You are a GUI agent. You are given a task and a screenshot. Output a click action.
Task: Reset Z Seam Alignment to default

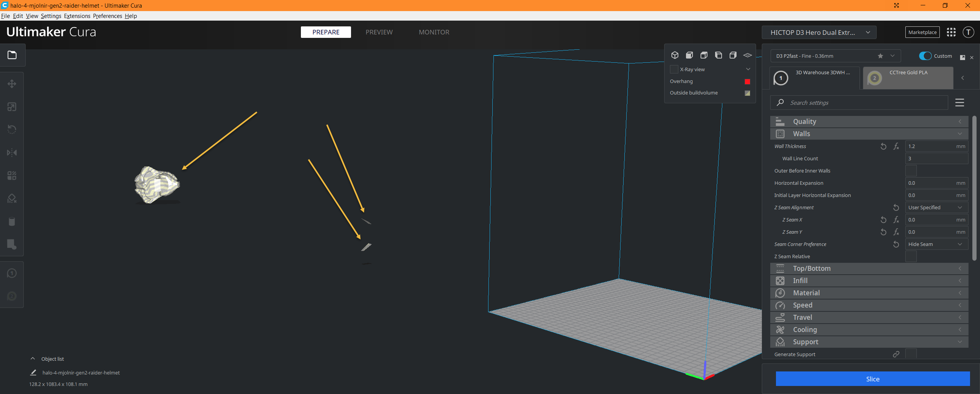(x=896, y=207)
